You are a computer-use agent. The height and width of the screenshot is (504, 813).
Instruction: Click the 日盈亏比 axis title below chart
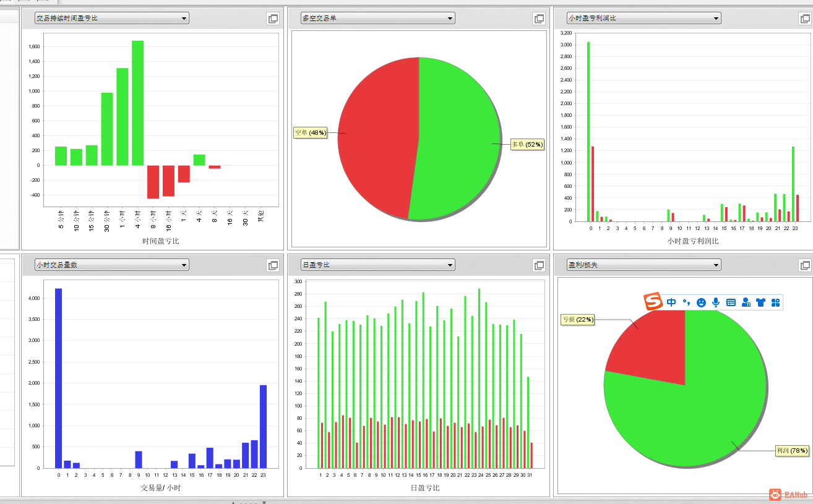pyautogui.click(x=425, y=488)
